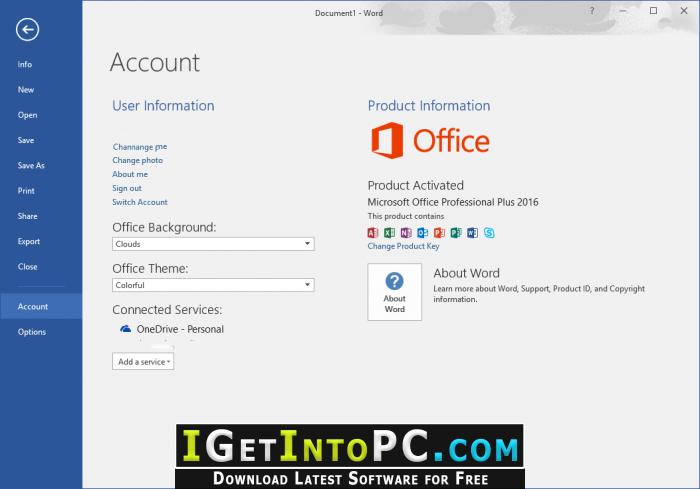
Task: Click the About me link
Action: pyautogui.click(x=130, y=174)
